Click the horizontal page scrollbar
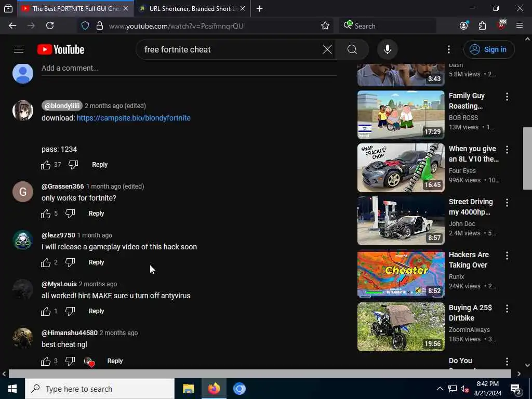 (x=260, y=374)
